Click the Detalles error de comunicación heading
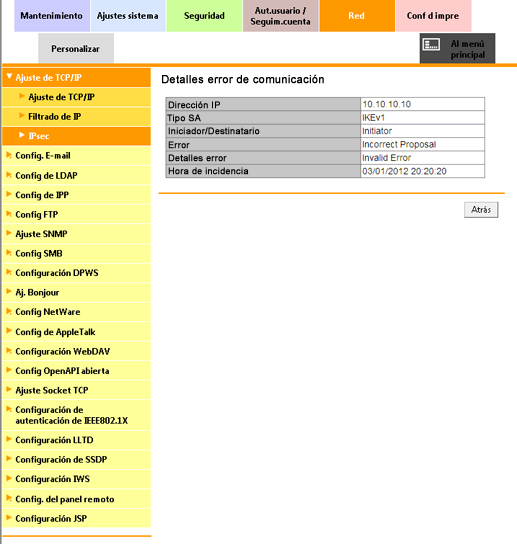 coord(243,79)
